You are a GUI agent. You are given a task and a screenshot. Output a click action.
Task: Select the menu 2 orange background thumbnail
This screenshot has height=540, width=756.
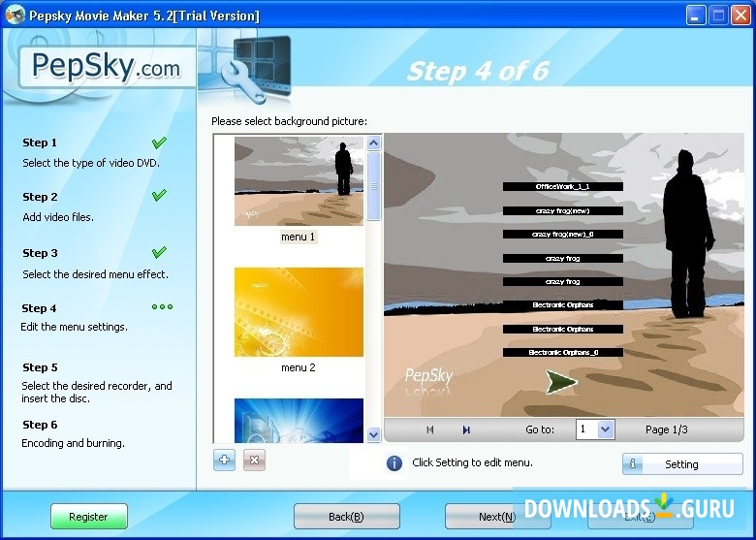[299, 312]
